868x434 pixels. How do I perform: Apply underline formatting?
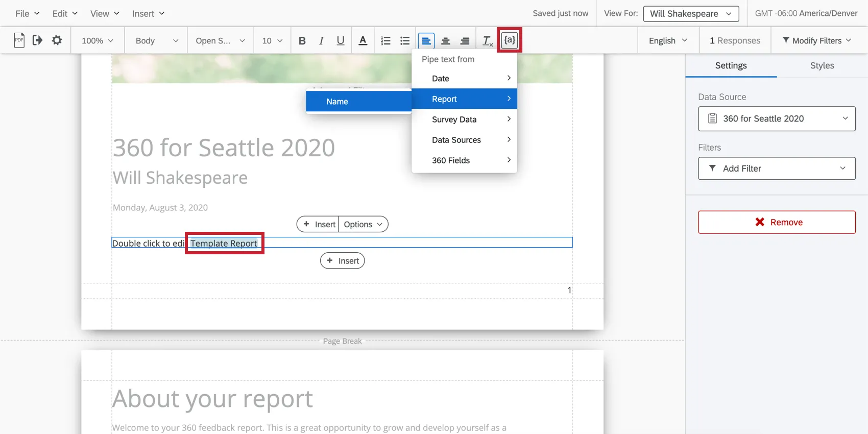click(x=341, y=41)
